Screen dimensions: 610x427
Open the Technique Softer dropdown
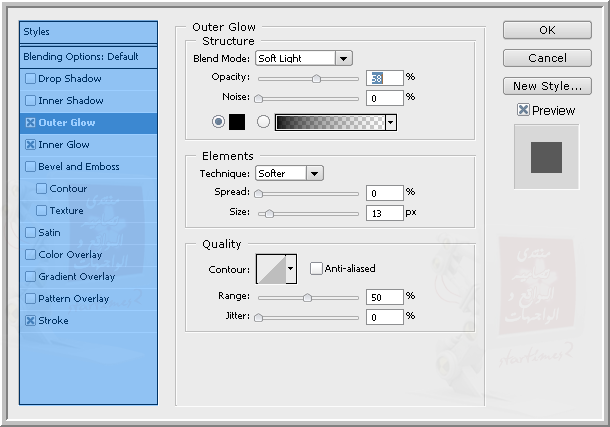tap(288, 173)
